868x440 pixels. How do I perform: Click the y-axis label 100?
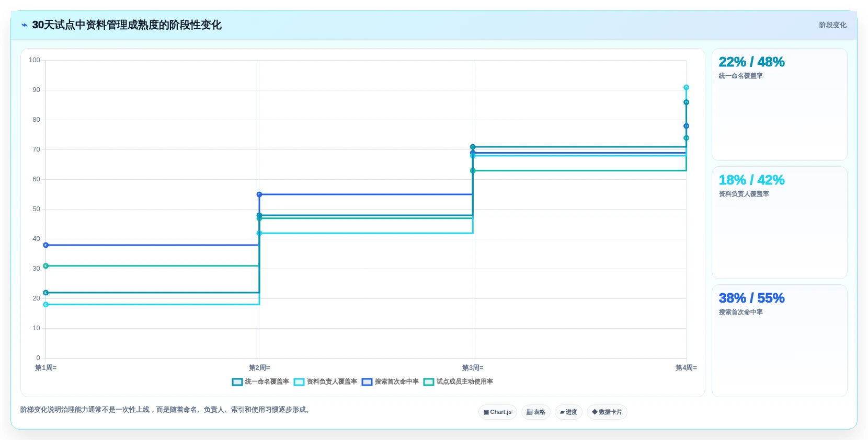coord(35,60)
